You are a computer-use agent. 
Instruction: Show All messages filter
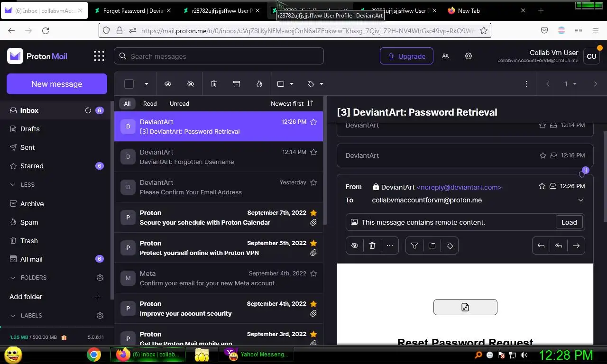[127, 103]
